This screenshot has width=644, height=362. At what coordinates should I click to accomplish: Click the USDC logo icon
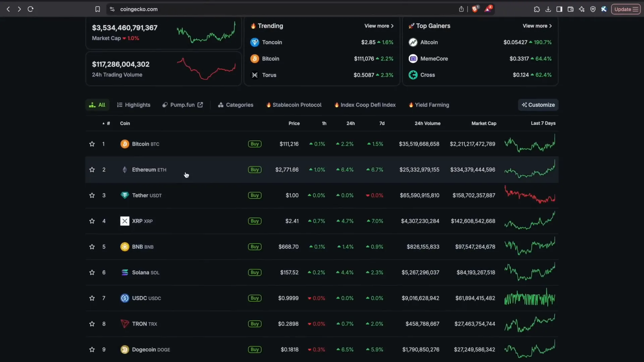click(124, 298)
